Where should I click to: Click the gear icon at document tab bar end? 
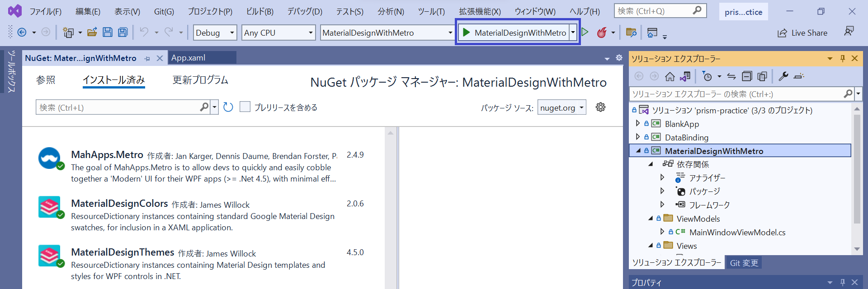coord(619,58)
